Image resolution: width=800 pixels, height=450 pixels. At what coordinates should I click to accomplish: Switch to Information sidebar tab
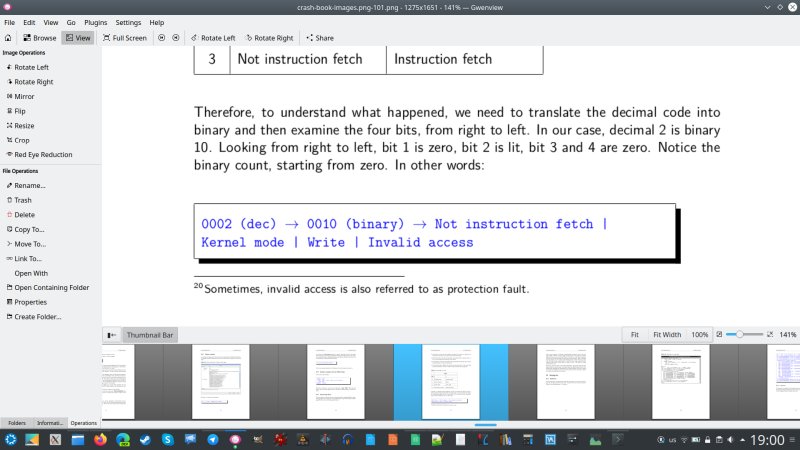(x=50, y=423)
